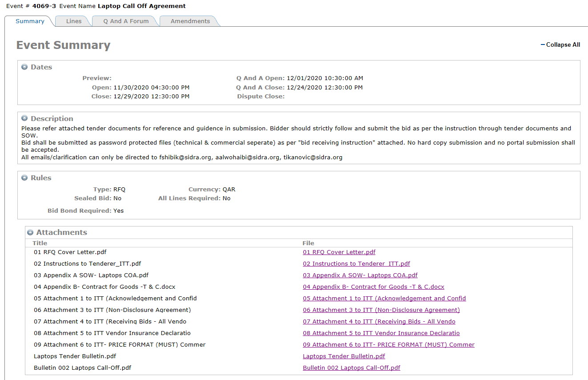Click the Sealed Bid value No
Viewport: 588px width, 380px height.
tap(117, 198)
